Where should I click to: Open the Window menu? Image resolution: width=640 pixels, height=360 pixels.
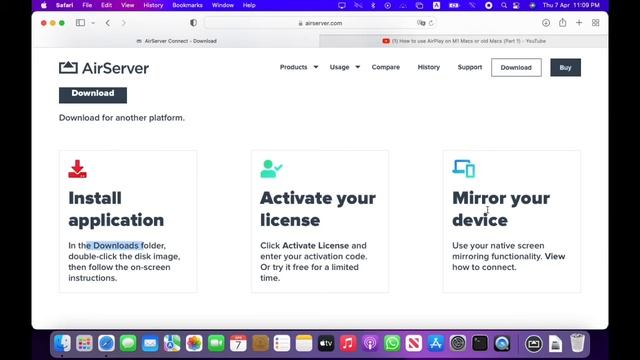click(222, 5)
